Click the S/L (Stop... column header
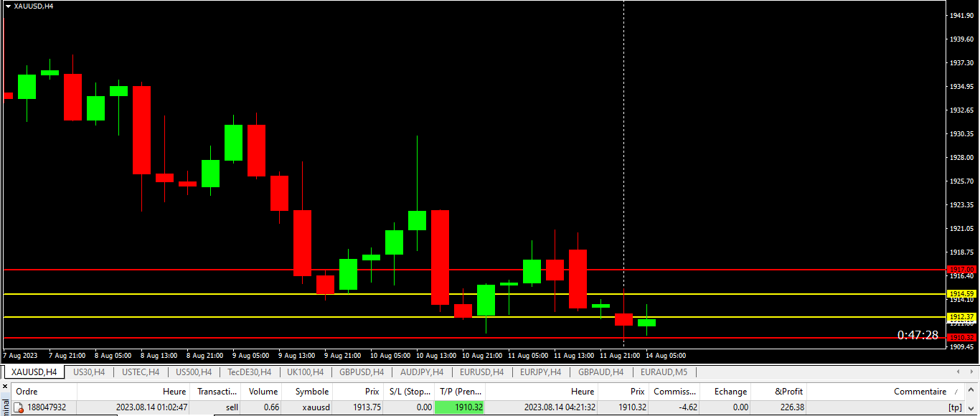The height and width of the screenshot is (416, 980). [409, 392]
